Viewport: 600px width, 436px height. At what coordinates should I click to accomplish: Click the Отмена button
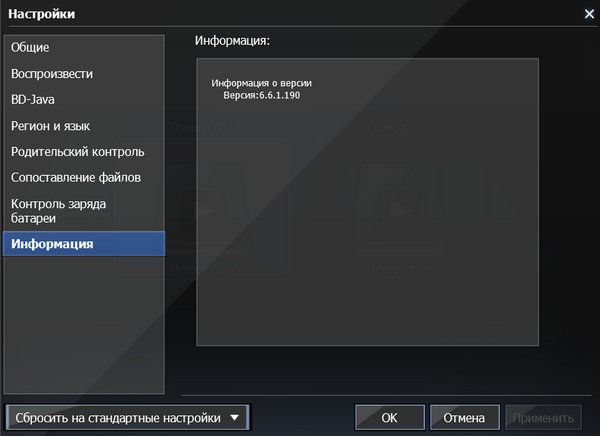464,418
